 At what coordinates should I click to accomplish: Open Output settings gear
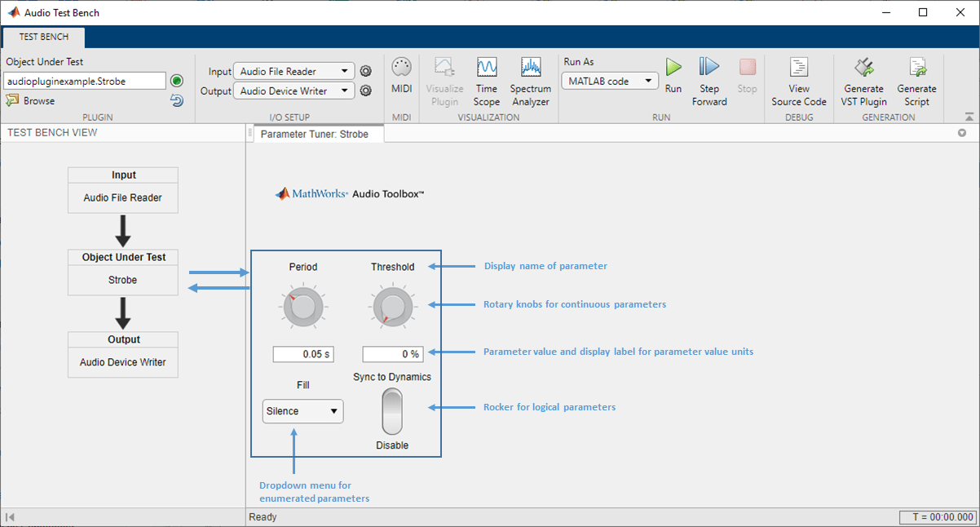point(366,91)
